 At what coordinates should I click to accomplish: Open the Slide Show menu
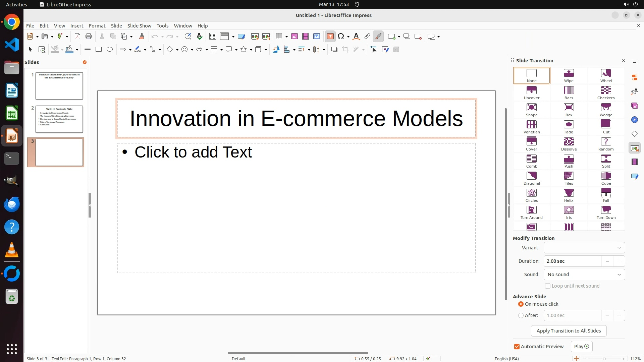[x=139, y=26]
